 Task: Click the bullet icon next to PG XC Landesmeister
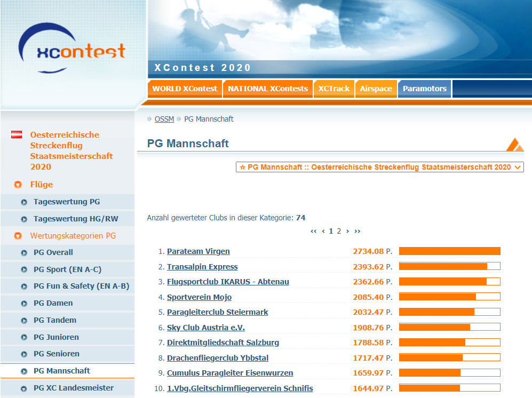[x=24, y=388]
